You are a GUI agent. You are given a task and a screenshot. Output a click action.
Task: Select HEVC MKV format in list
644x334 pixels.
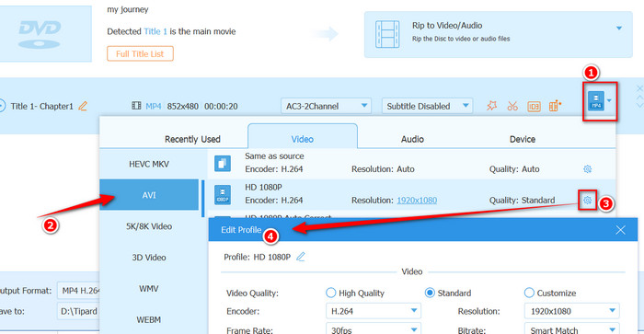tap(149, 164)
